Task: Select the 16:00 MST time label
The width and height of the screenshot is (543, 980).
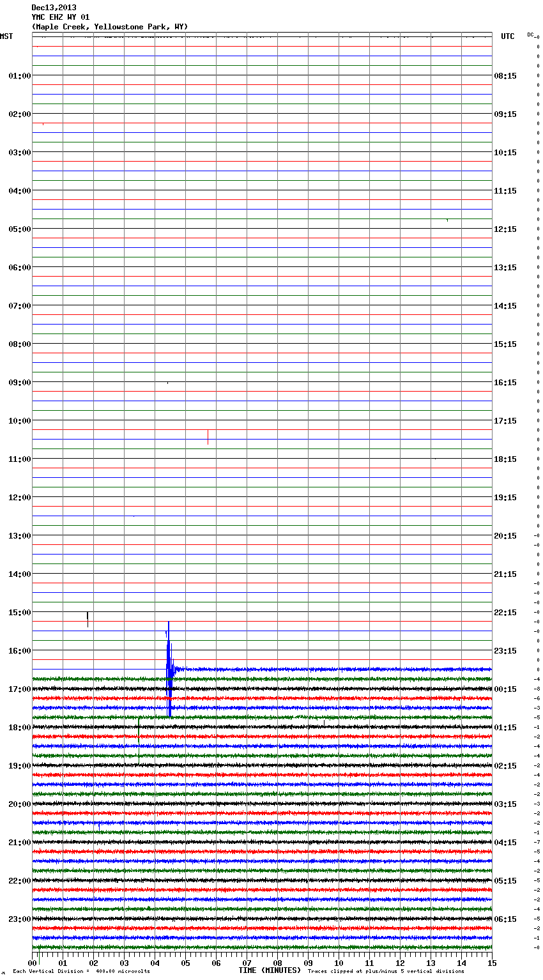Action: (20, 651)
